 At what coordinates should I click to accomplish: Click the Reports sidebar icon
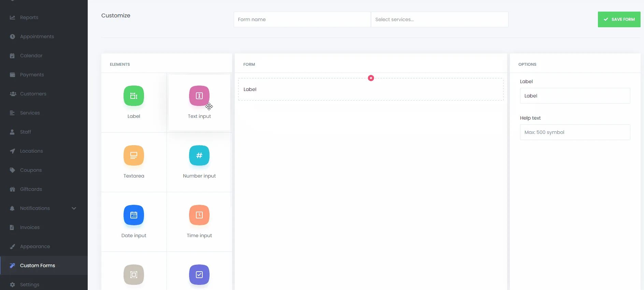12,17
